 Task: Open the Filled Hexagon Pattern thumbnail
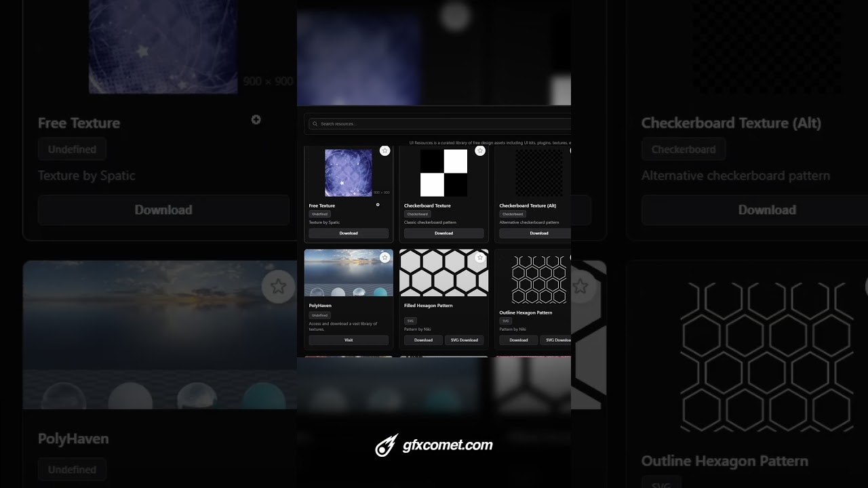point(444,272)
